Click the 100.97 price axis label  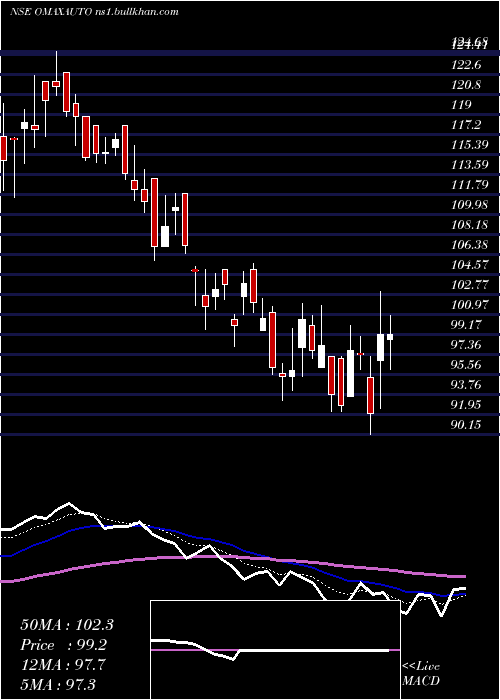pyautogui.click(x=469, y=304)
